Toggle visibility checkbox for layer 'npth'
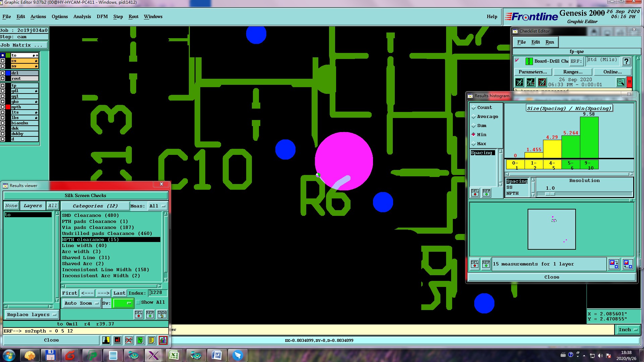The image size is (644, 362). pos(3,107)
